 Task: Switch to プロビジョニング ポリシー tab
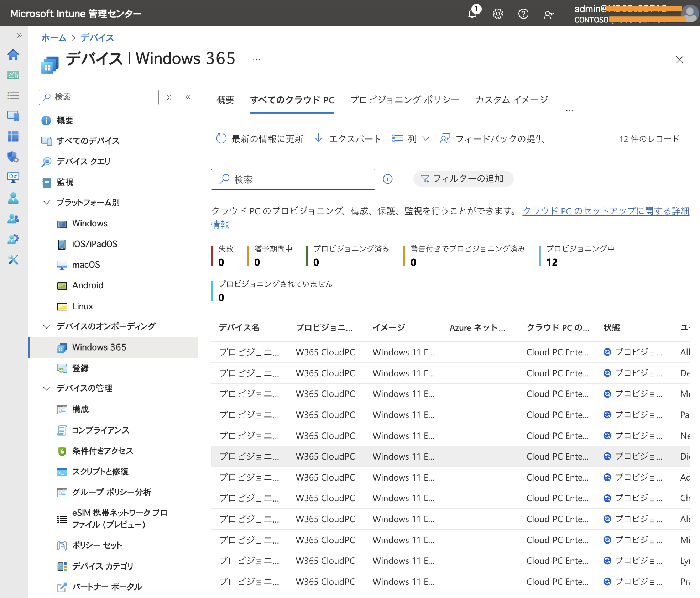point(405,100)
